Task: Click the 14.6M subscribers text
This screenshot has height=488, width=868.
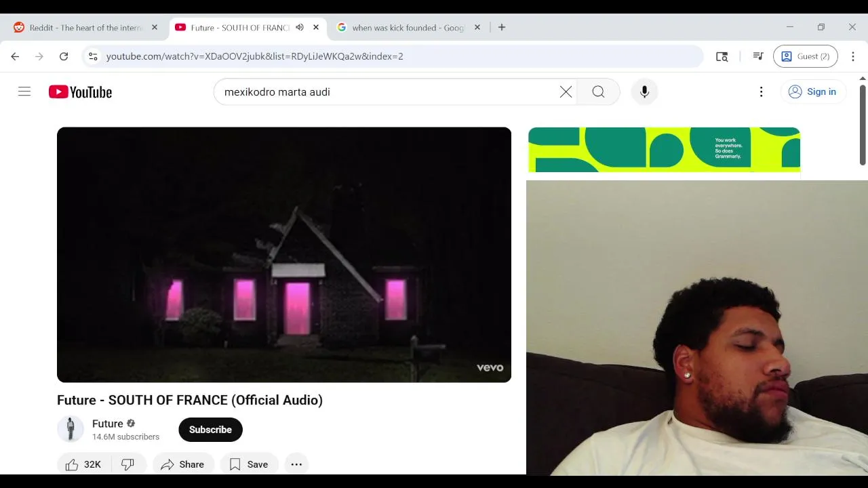Action: click(126, 437)
